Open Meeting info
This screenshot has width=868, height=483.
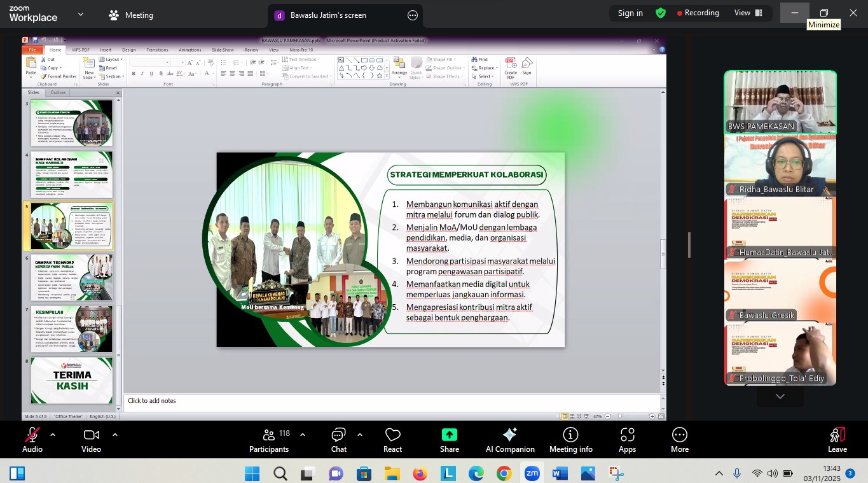click(x=570, y=440)
